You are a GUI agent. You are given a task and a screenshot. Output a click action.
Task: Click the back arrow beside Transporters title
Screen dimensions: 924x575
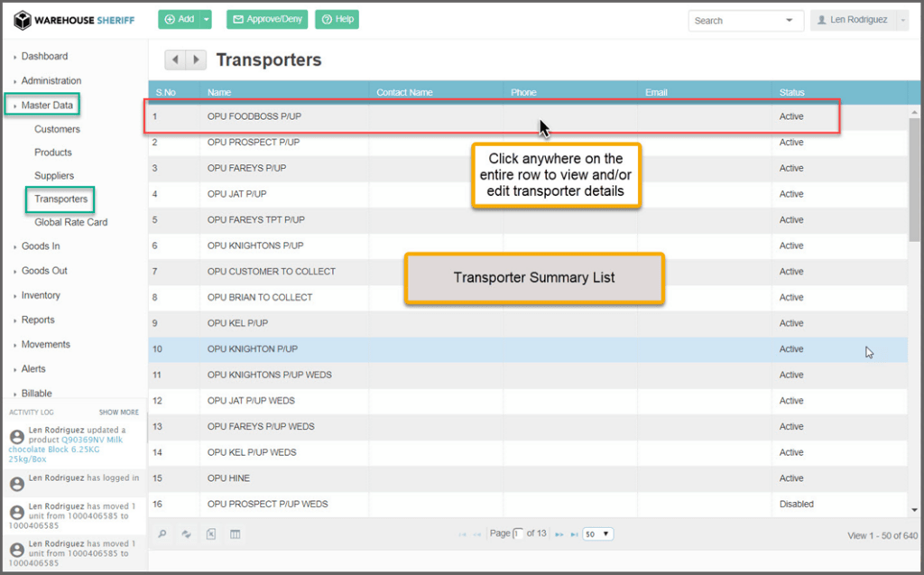(x=175, y=60)
